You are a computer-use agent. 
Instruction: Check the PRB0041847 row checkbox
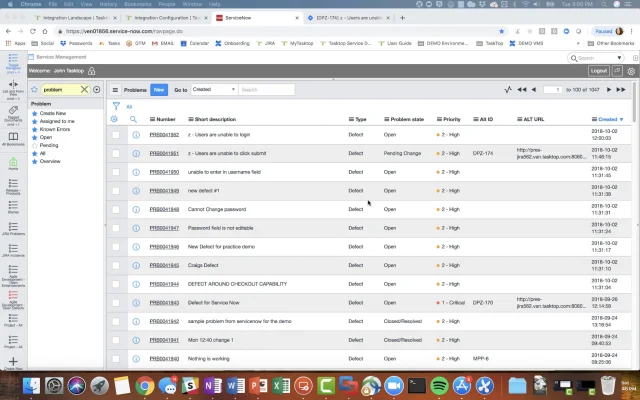tap(116, 228)
